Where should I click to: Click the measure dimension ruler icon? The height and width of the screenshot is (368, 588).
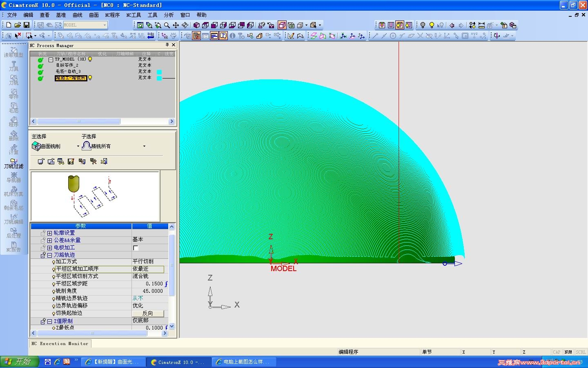click(481, 25)
